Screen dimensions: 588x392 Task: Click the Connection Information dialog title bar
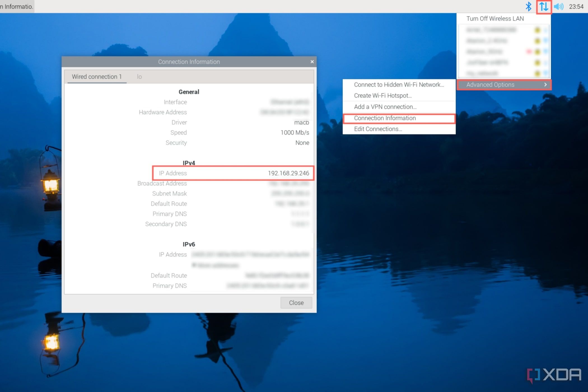pos(189,62)
